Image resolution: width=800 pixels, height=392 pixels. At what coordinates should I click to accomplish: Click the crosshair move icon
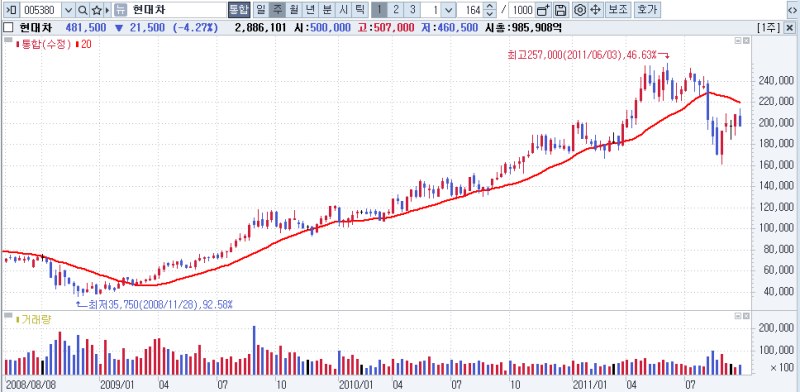(x=595, y=10)
